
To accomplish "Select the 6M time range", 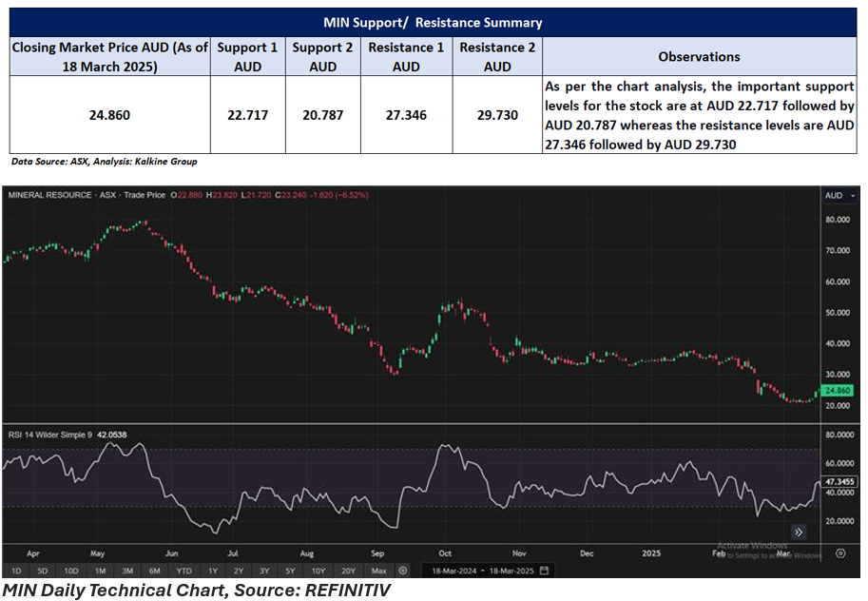I will 154,571.
